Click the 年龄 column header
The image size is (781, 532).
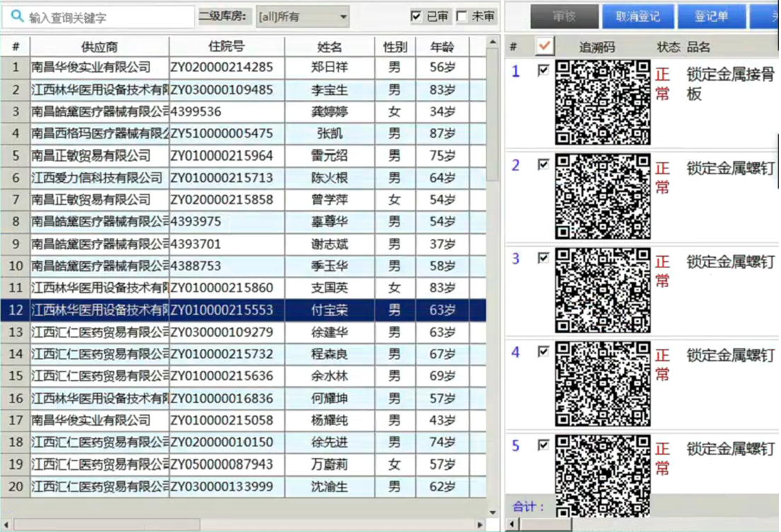click(443, 47)
